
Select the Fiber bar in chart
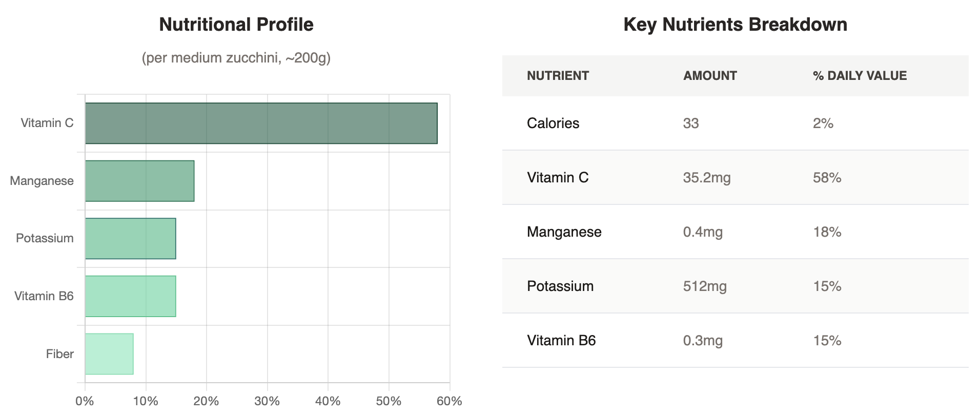coord(109,354)
